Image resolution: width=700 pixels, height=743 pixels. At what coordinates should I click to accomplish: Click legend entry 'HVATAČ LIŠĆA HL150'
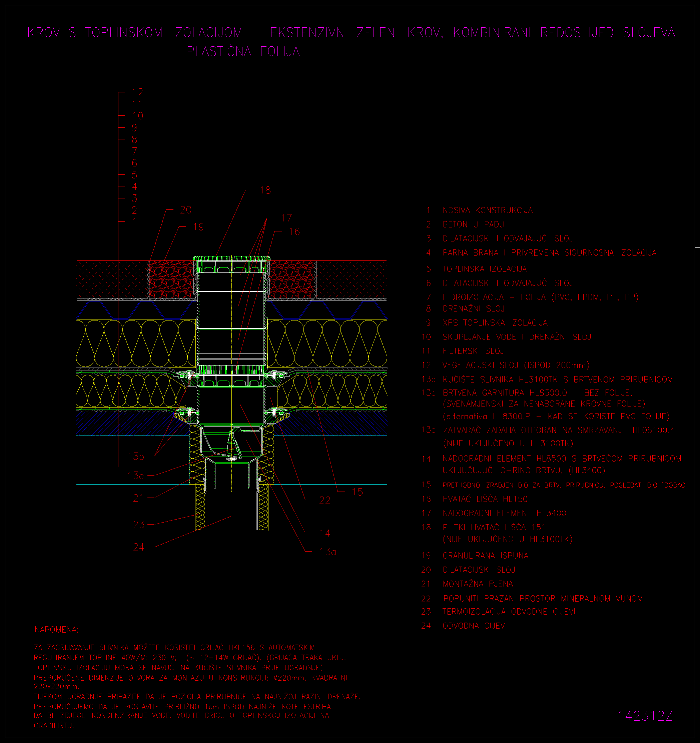(x=485, y=499)
